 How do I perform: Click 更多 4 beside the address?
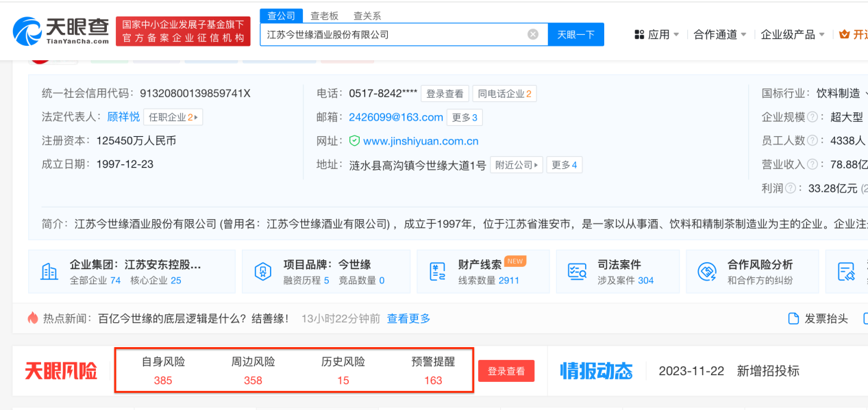point(564,165)
